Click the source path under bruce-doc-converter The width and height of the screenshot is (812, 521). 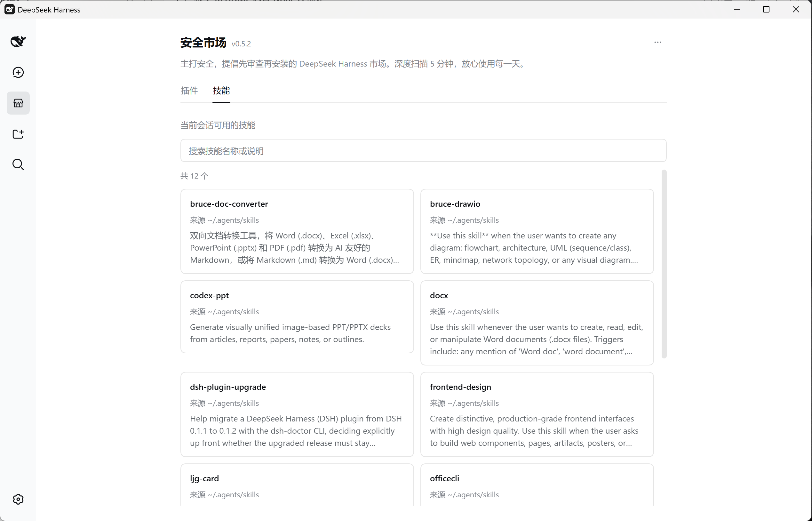click(224, 220)
